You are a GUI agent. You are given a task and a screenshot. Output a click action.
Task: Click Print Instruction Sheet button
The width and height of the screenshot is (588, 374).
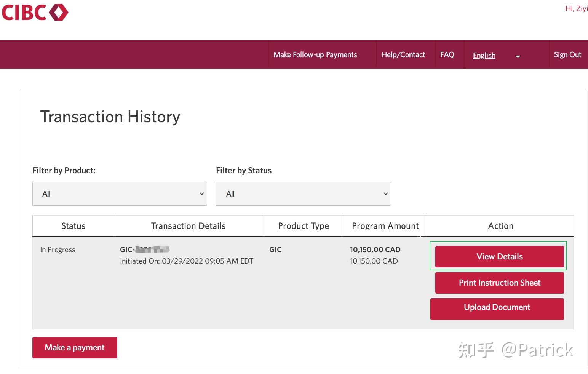[499, 283]
